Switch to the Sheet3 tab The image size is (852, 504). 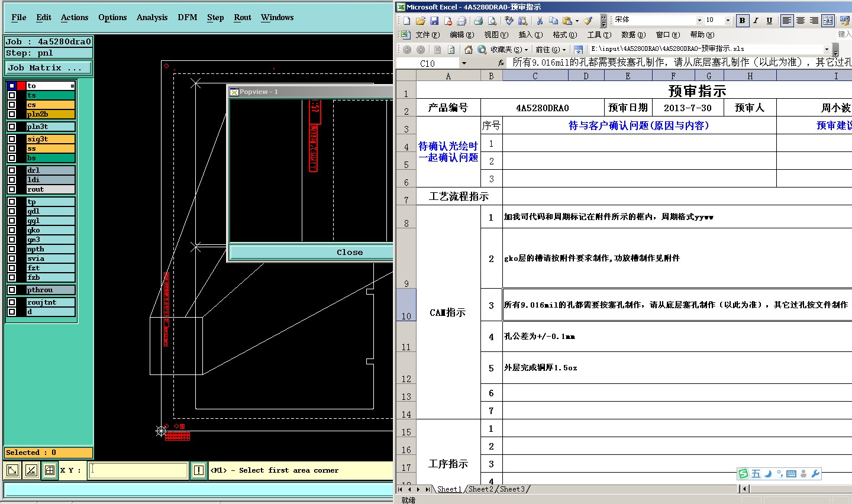pos(512,489)
